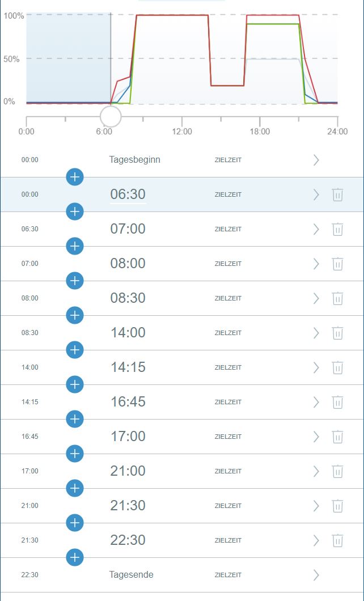
Task: Add a time point after Tagesbeginn
Action: pos(75,177)
